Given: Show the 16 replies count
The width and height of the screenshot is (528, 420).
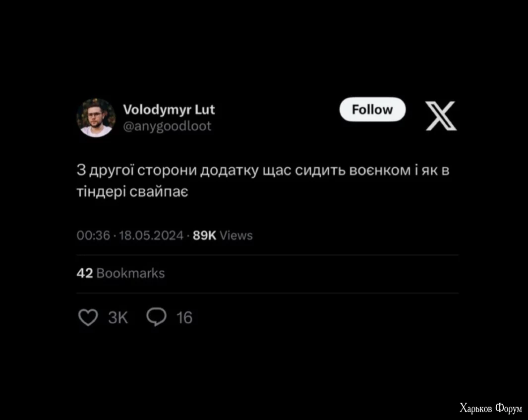Looking at the screenshot, I should (x=184, y=318).
